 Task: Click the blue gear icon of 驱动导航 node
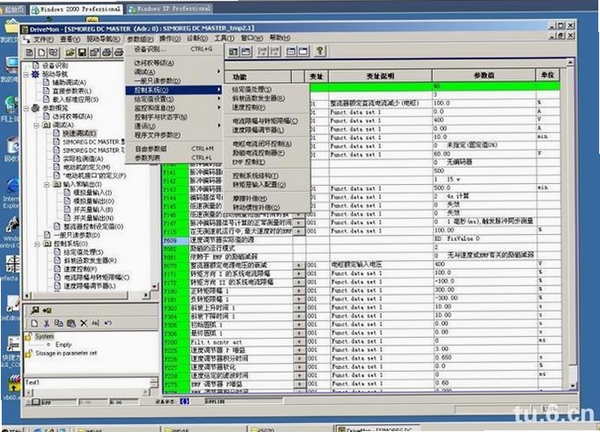coord(35,74)
